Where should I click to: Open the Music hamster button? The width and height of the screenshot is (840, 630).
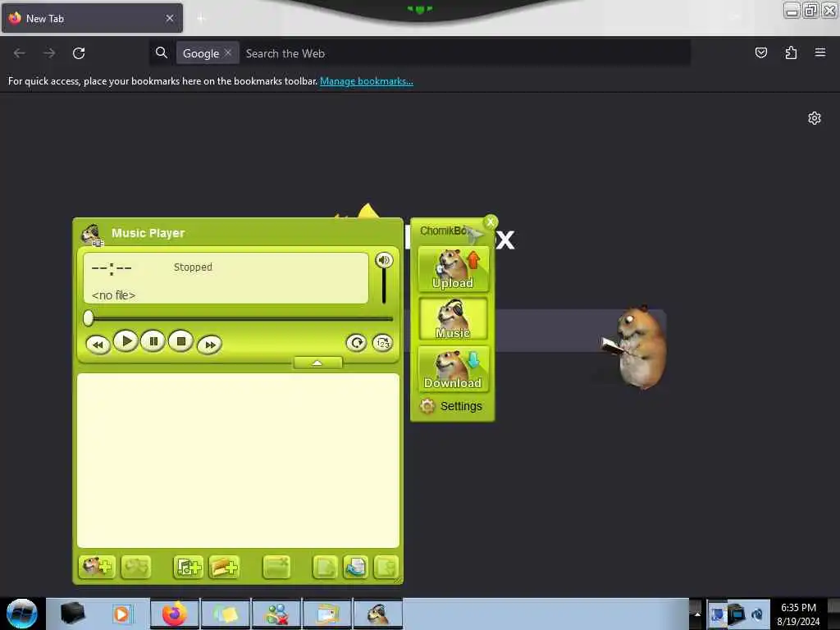click(x=453, y=319)
